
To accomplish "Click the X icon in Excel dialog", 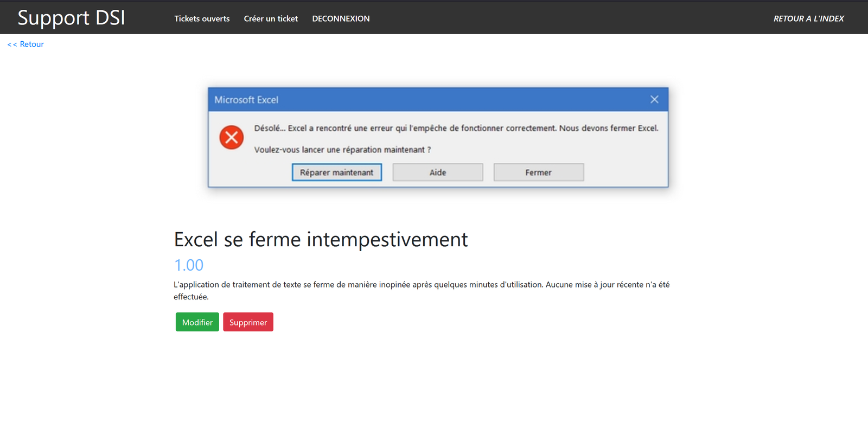I will click(654, 100).
